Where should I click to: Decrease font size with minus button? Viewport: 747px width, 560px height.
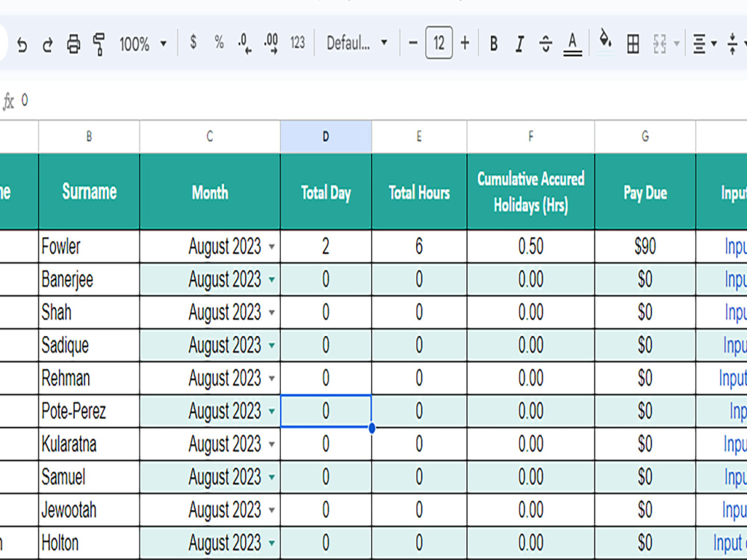(x=413, y=43)
